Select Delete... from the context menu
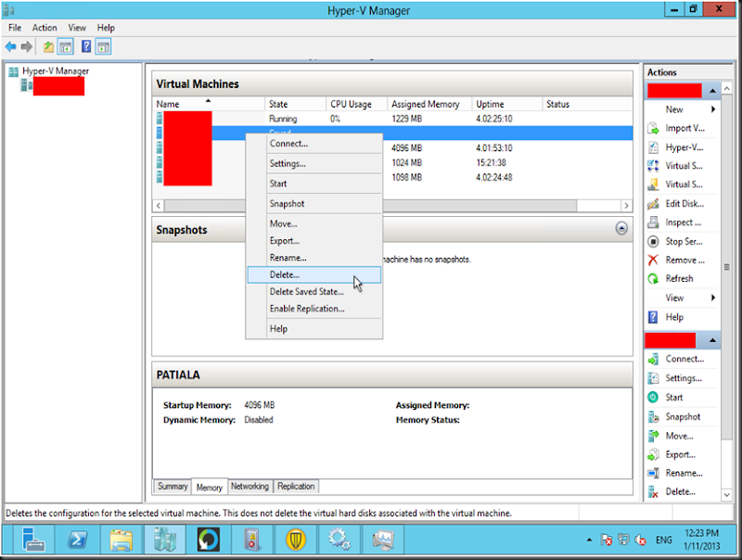 (x=284, y=274)
